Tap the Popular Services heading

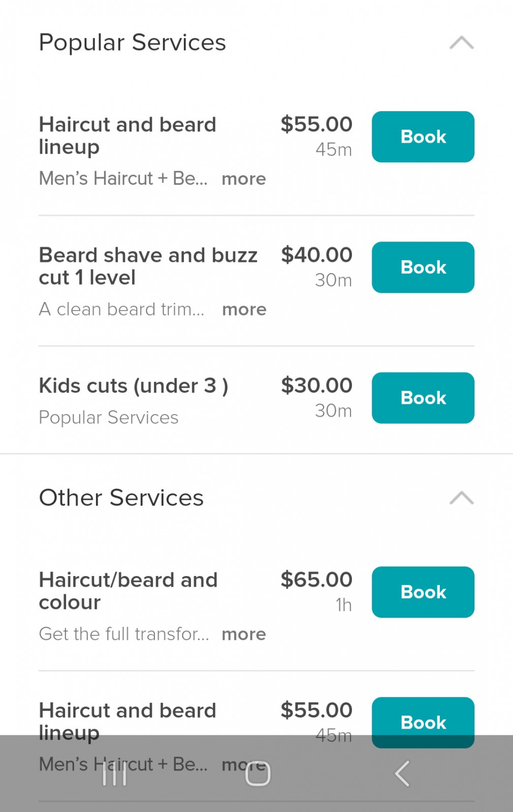click(x=133, y=43)
